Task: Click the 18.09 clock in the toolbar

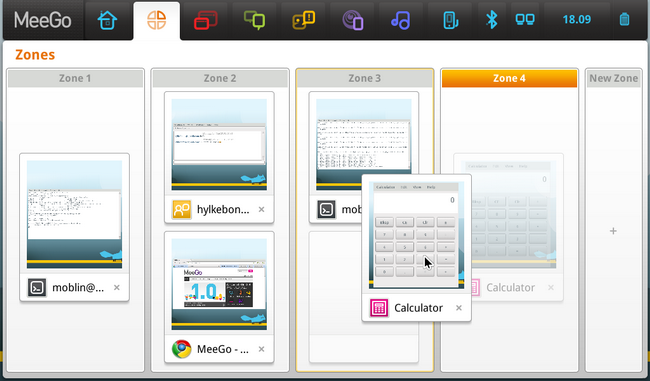Action: 577,19
